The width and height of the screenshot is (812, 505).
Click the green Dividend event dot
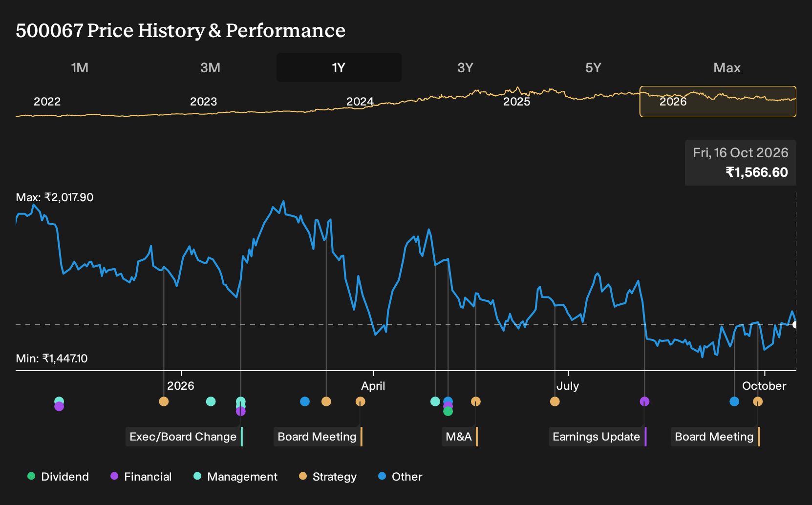coord(448,412)
